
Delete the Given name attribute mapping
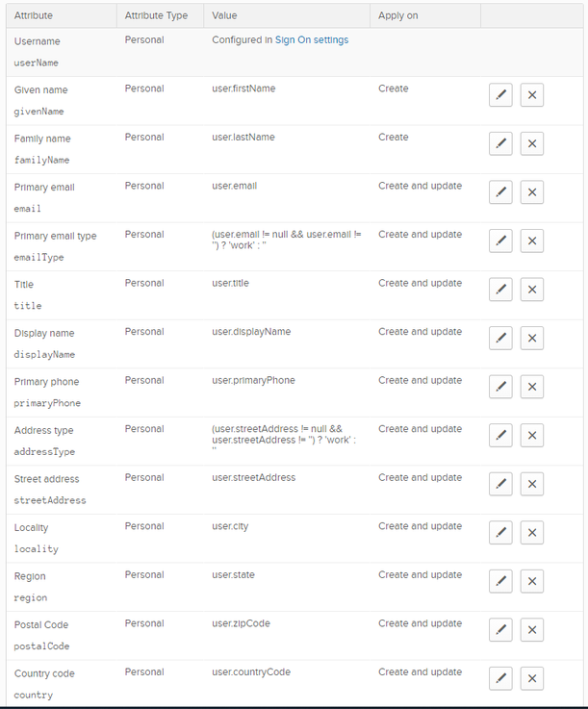click(x=532, y=95)
